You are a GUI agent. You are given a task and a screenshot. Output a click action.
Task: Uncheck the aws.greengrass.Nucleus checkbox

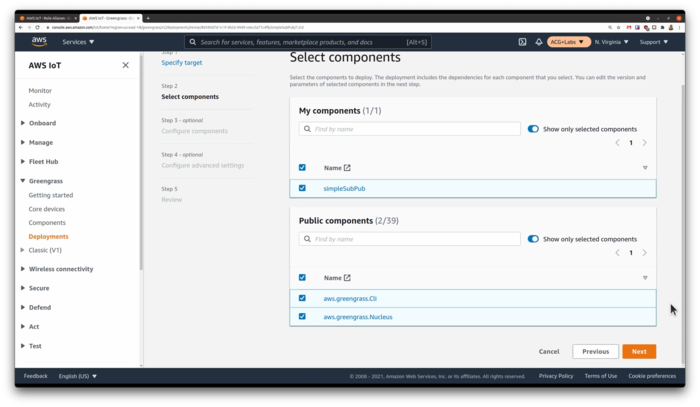point(302,316)
